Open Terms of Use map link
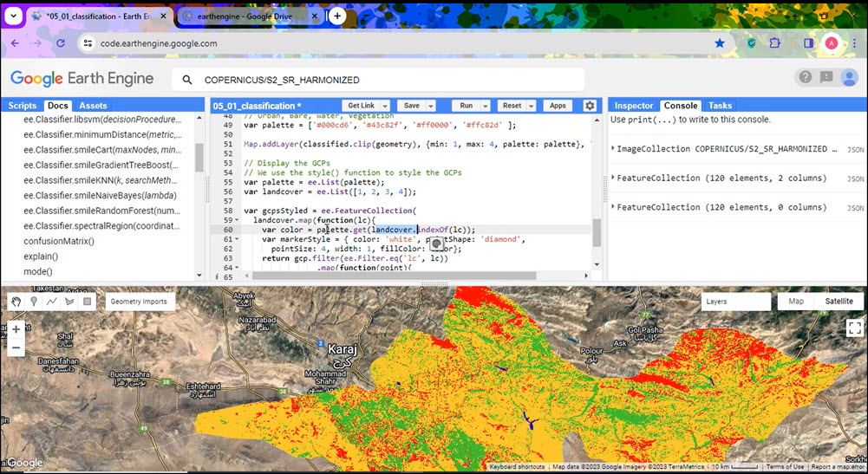The width and height of the screenshot is (868, 474). coord(785,467)
